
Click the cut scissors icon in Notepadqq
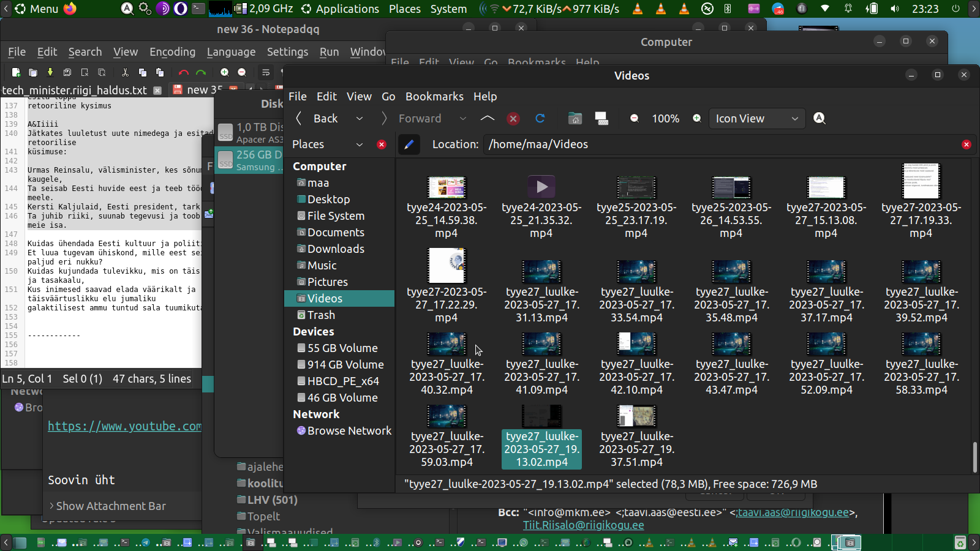pyautogui.click(x=125, y=72)
